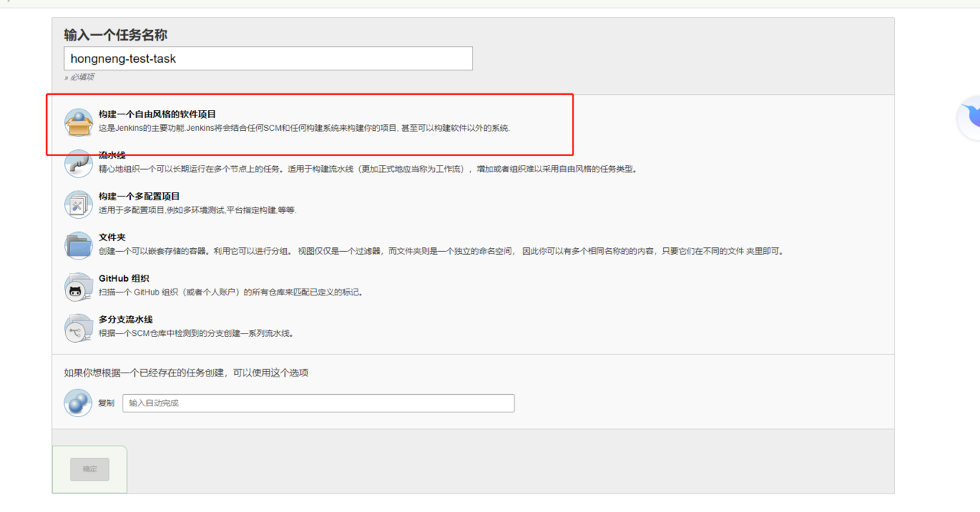
Task: Select 构建一个多配置项目 title
Action: tap(139, 197)
